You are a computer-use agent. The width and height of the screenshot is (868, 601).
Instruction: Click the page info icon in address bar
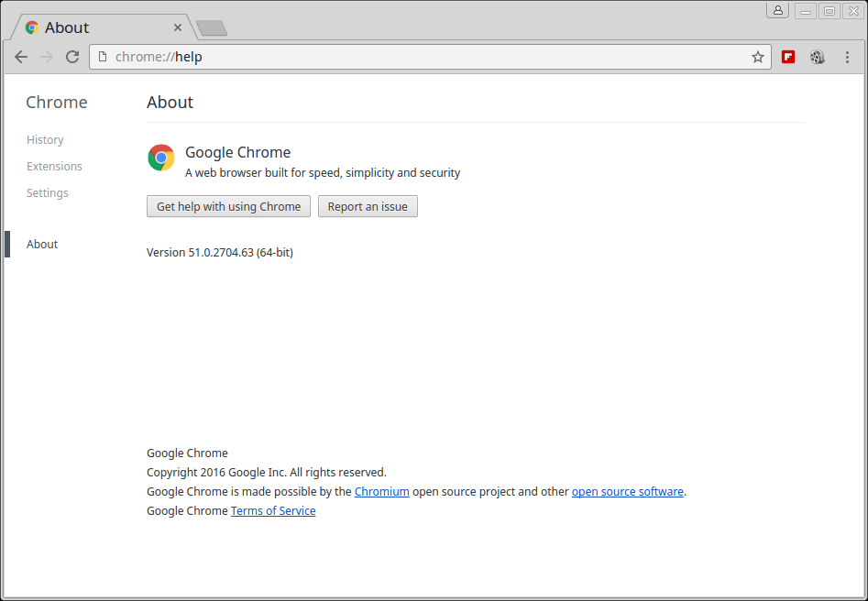click(x=103, y=57)
